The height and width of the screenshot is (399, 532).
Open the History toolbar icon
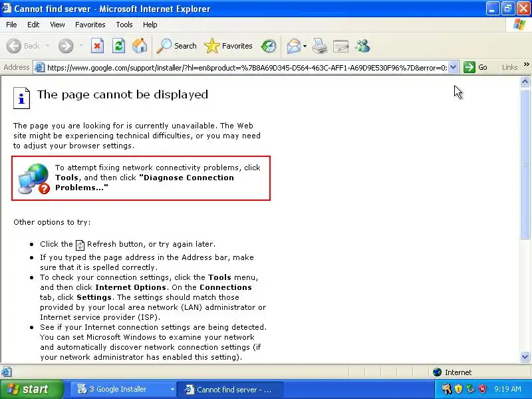[x=269, y=46]
